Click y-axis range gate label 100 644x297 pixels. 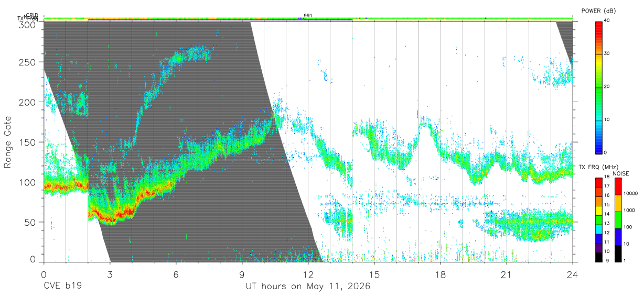26,182
